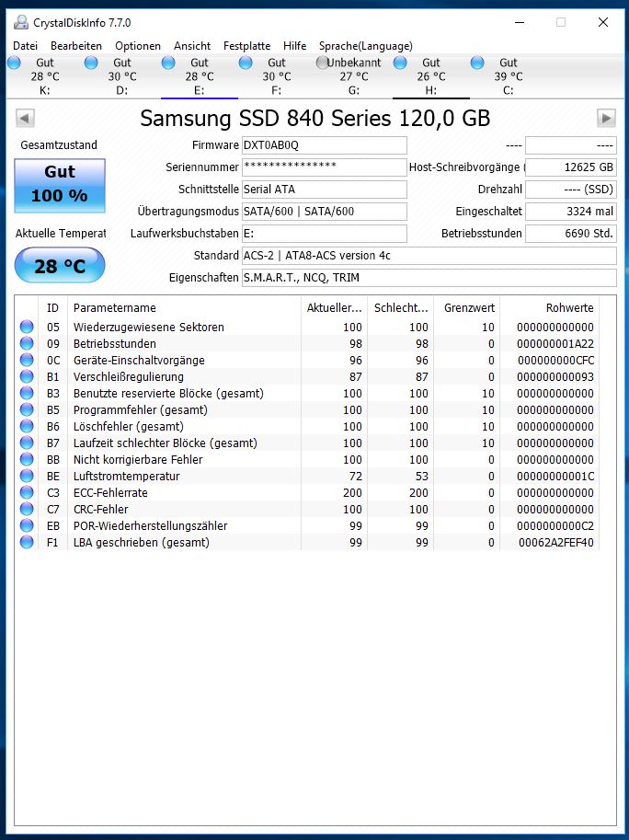Click raw value 00062A2FEF40

coord(556,543)
